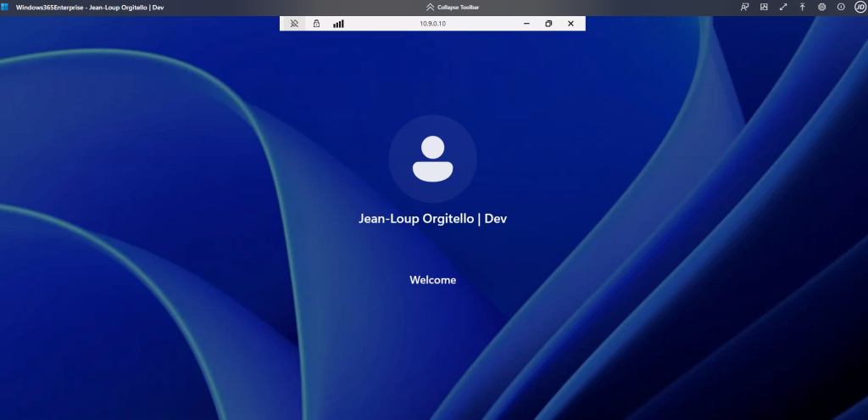Click the padlock security icon

coord(316,24)
